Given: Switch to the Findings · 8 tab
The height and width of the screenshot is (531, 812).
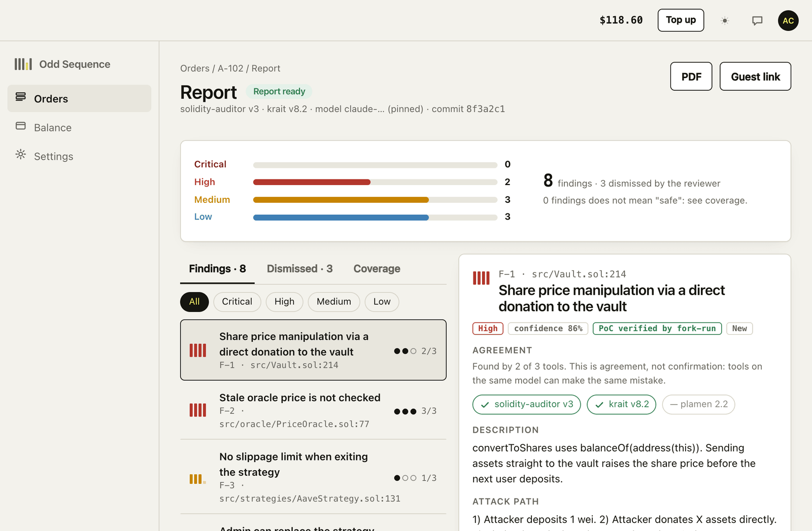Looking at the screenshot, I should (217, 269).
